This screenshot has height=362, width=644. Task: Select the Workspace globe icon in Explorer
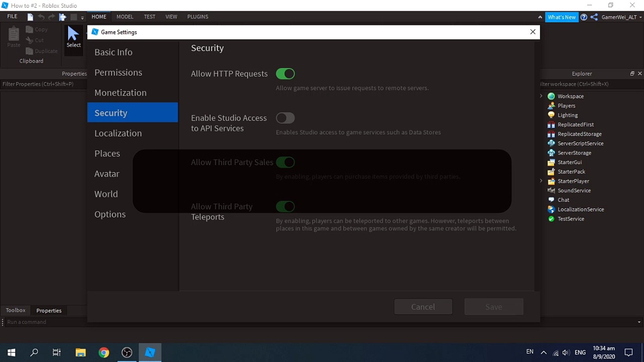point(551,96)
